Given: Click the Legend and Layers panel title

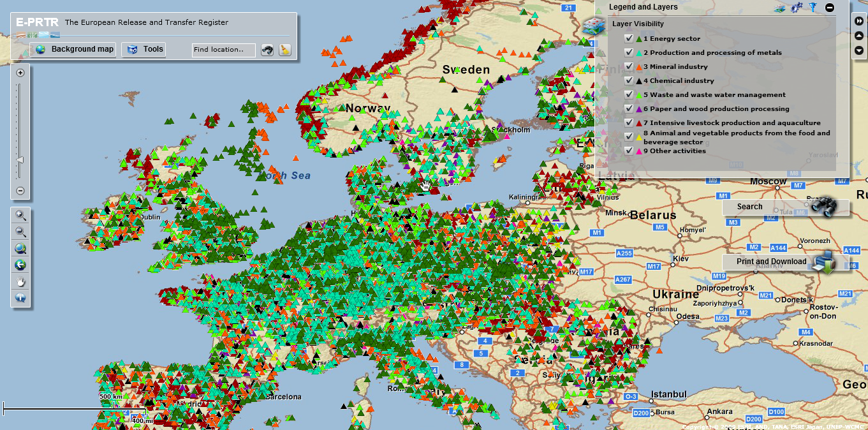Looking at the screenshot, I should [644, 7].
